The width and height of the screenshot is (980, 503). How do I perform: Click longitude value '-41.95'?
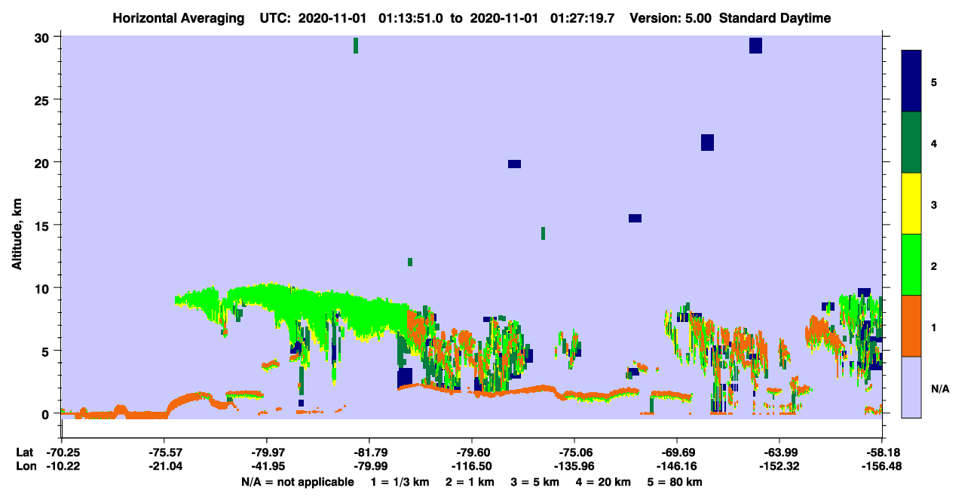point(266,466)
